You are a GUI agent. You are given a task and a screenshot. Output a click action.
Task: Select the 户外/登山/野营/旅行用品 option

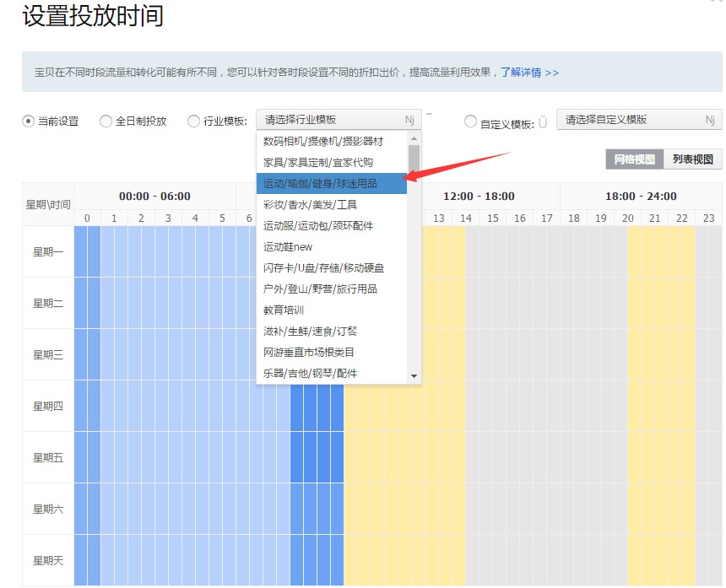[325, 289]
